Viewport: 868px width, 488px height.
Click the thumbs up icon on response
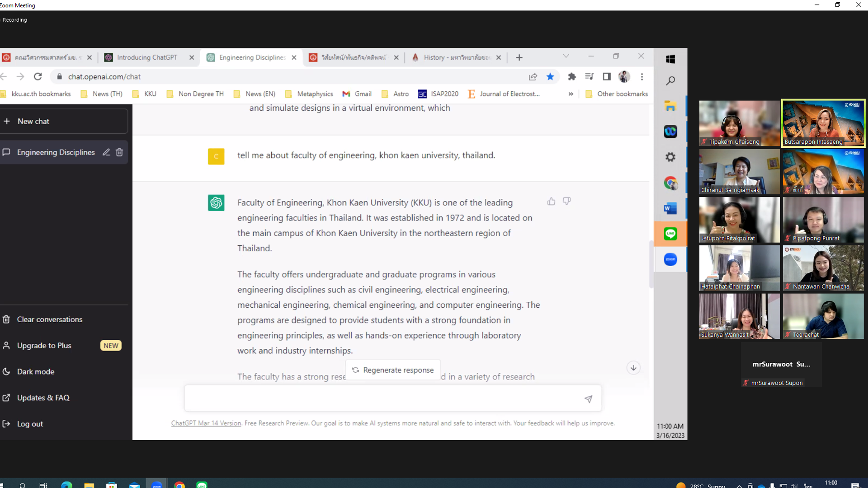point(551,202)
